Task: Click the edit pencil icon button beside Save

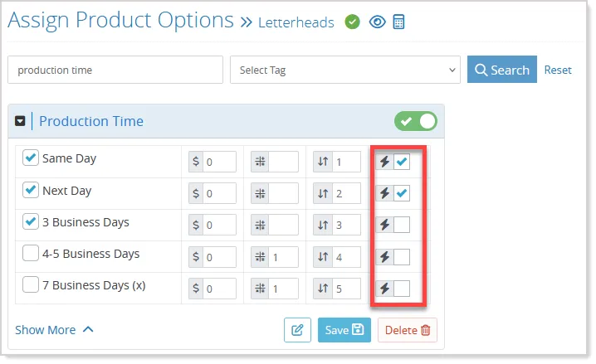Action: (297, 330)
